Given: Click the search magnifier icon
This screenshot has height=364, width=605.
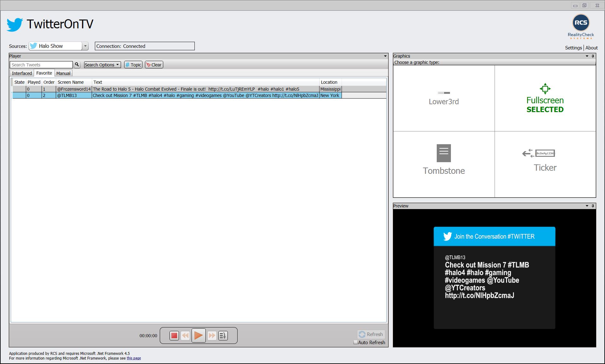Looking at the screenshot, I should 77,65.
